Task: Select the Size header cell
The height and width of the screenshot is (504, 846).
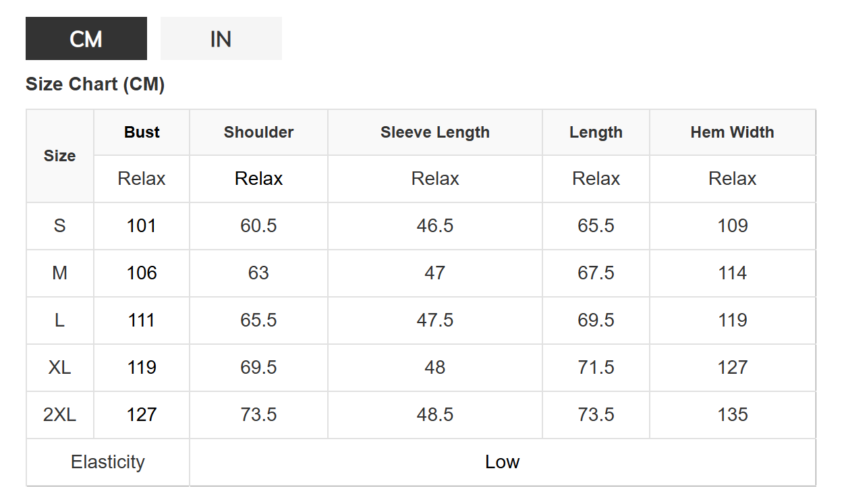Action: (x=60, y=156)
